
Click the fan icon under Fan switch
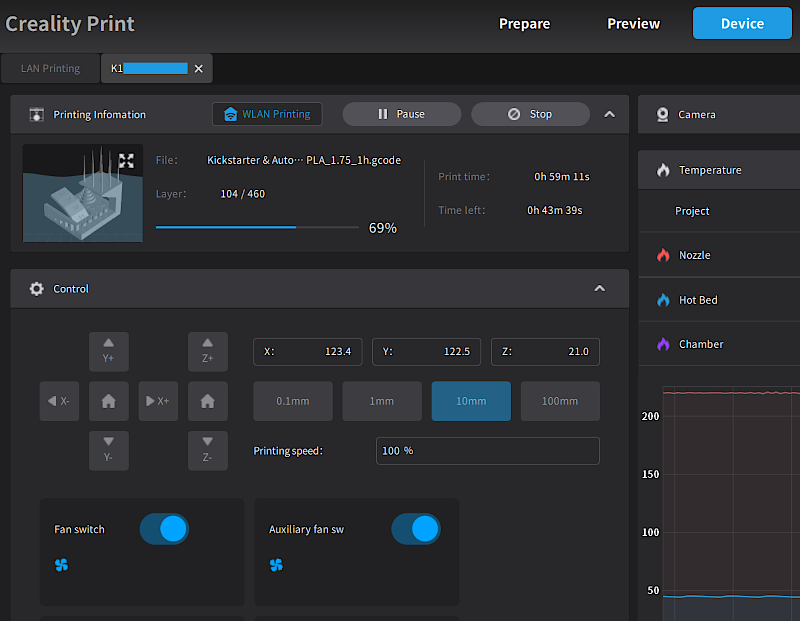(x=61, y=565)
